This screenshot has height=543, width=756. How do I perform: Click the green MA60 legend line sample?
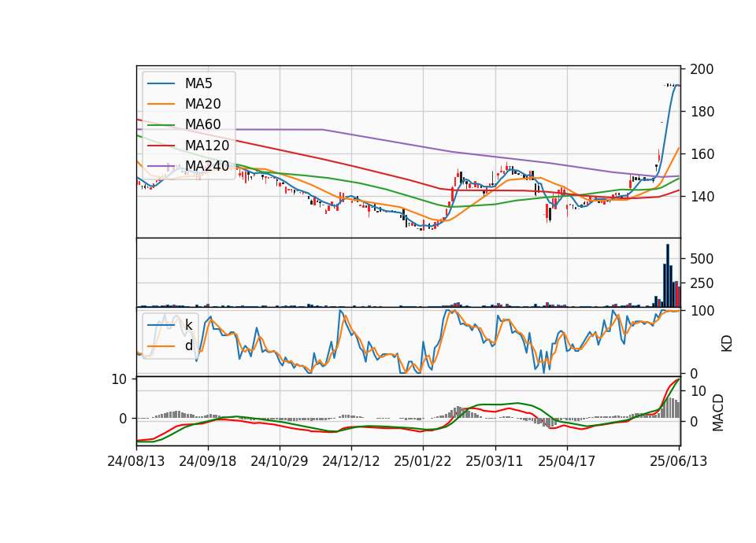161,125
